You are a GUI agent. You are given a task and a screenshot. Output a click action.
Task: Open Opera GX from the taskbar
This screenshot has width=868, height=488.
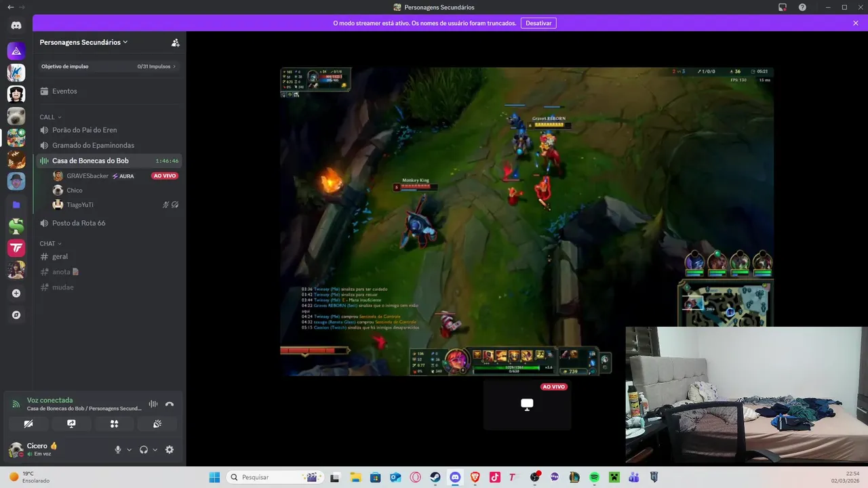[x=415, y=477]
